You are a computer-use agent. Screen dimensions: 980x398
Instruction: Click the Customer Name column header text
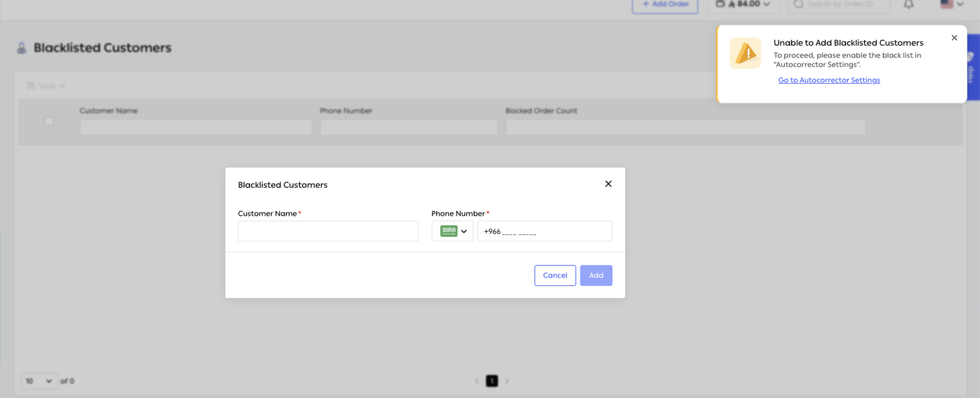point(109,111)
